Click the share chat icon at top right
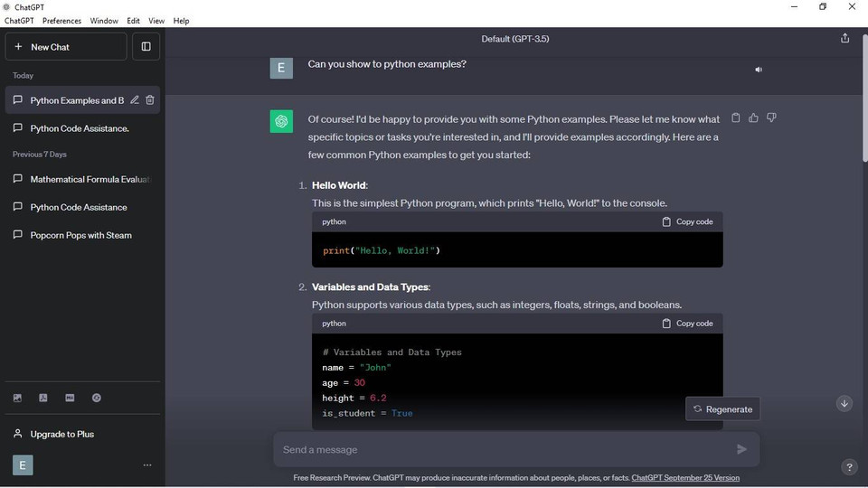This screenshot has width=868, height=488. [x=844, y=38]
